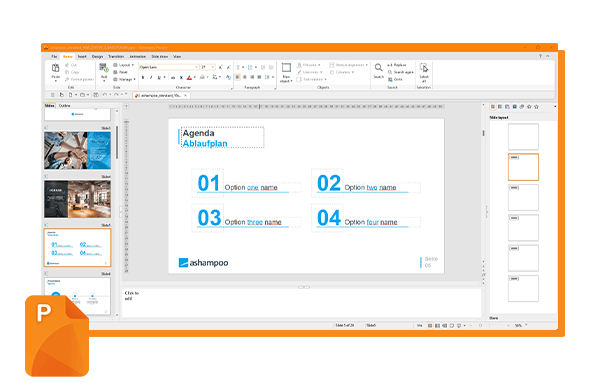Image resolution: width=600 pixels, height=390 pixels.
Task: Click the 'Option four name' text
Action: click(x=371, y=222)
